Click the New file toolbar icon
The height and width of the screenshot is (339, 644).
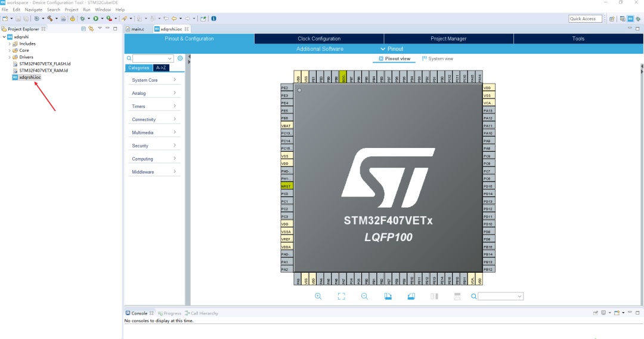pos(5,19)
